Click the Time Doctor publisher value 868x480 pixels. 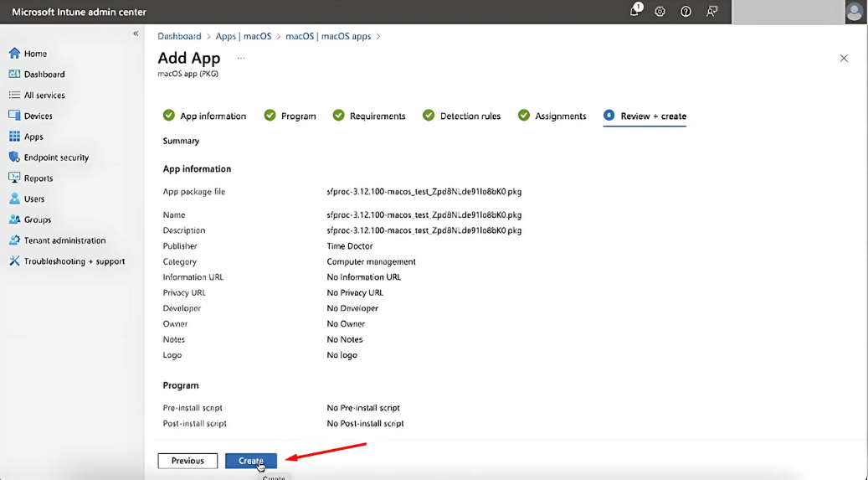coord(350,246)
